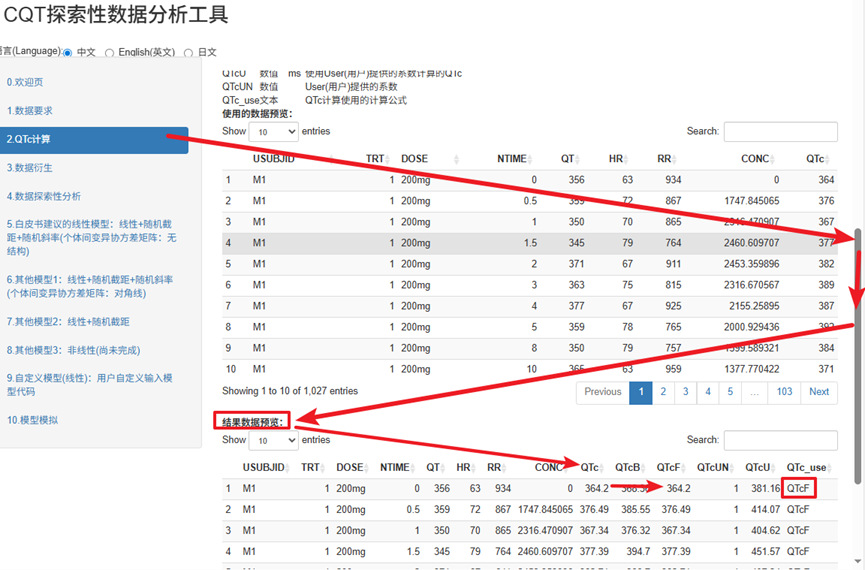The width and height of the screenshot is (865, 570).
Task: Open 模型模拟 sidebar item
Action: coord(33,420)
